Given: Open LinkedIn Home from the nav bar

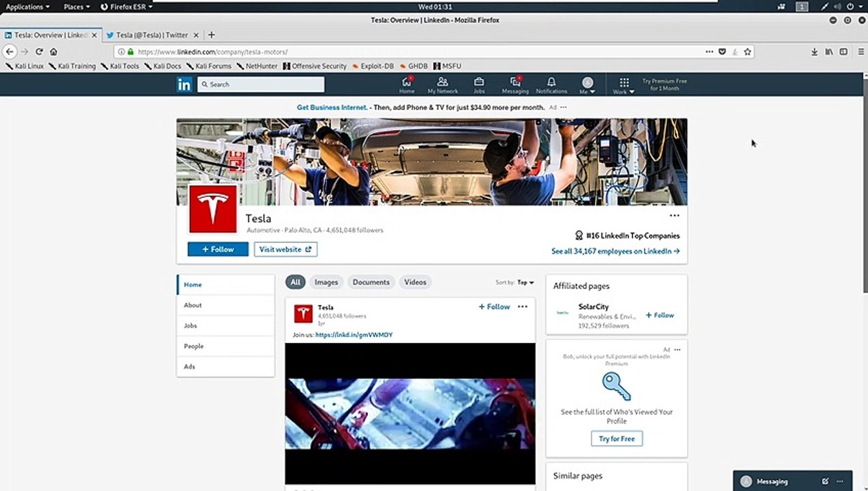Looking at the screenshot, I should click(x=407, y=85).
